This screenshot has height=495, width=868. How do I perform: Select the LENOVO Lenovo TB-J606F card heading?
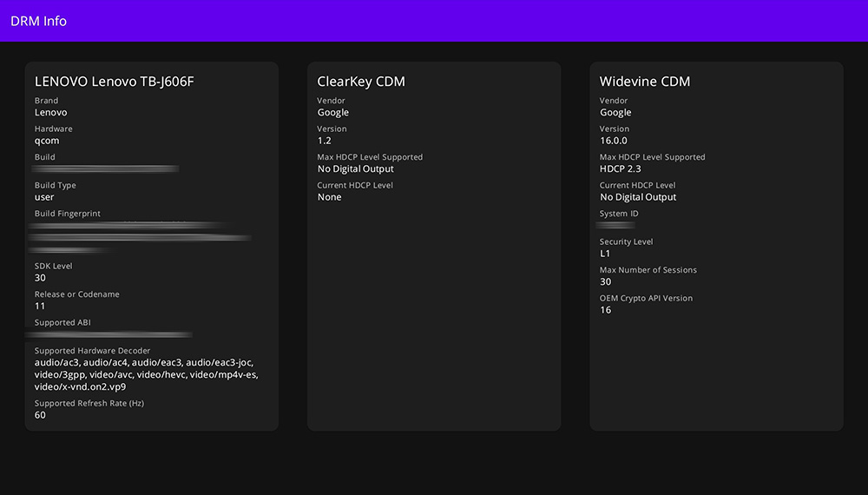point(114,82)
